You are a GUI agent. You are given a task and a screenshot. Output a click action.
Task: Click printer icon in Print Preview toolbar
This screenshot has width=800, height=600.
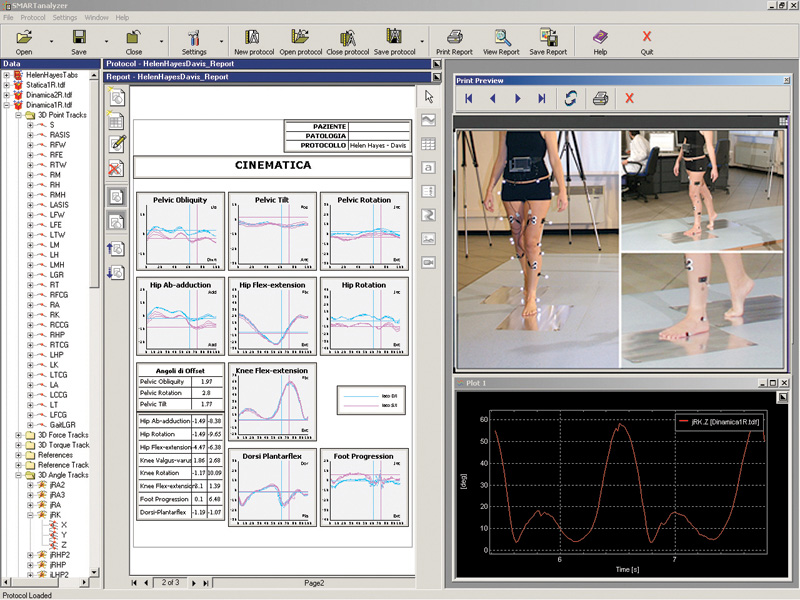coord(600,98)
